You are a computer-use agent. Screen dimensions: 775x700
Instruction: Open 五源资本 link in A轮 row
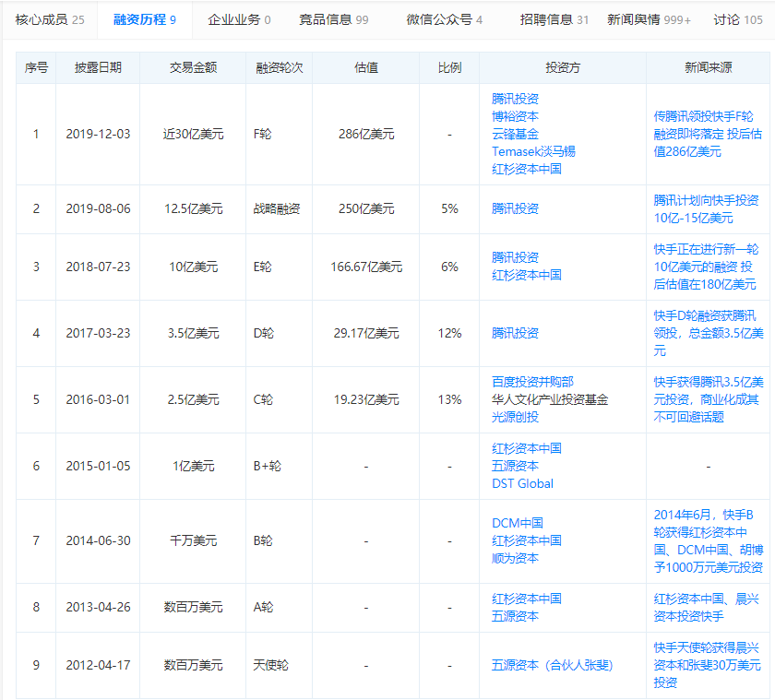click(x=515, y=616)
